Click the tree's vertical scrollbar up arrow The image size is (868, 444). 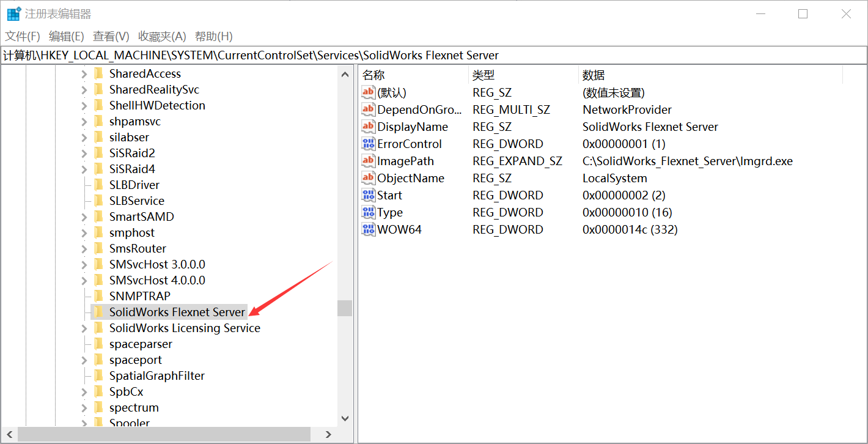[345, 74]
